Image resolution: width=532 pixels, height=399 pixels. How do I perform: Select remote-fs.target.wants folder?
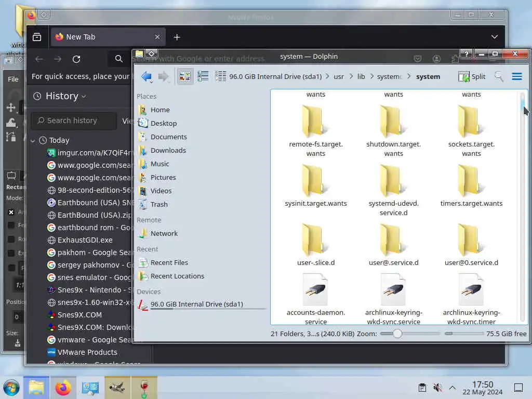pyautogui.click(x=315, y=130)
